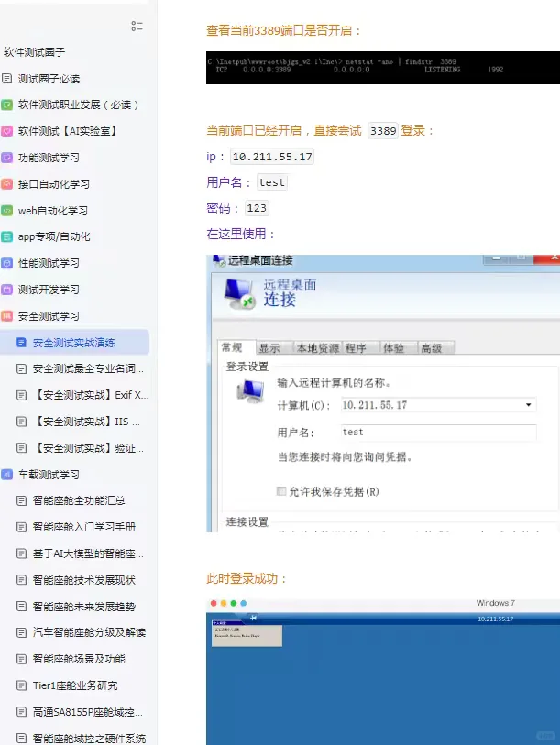Click the pink heart icon for AI实验室
Screen dimensions: 560x745
tap(7, 131)
